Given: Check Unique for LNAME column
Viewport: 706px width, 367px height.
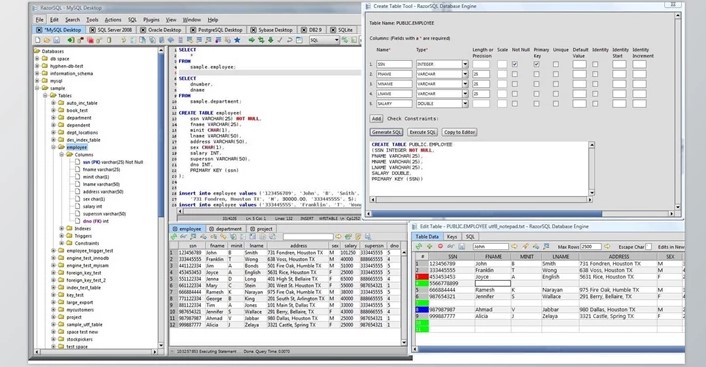Looking at the screenshot, I should (556, 94).
